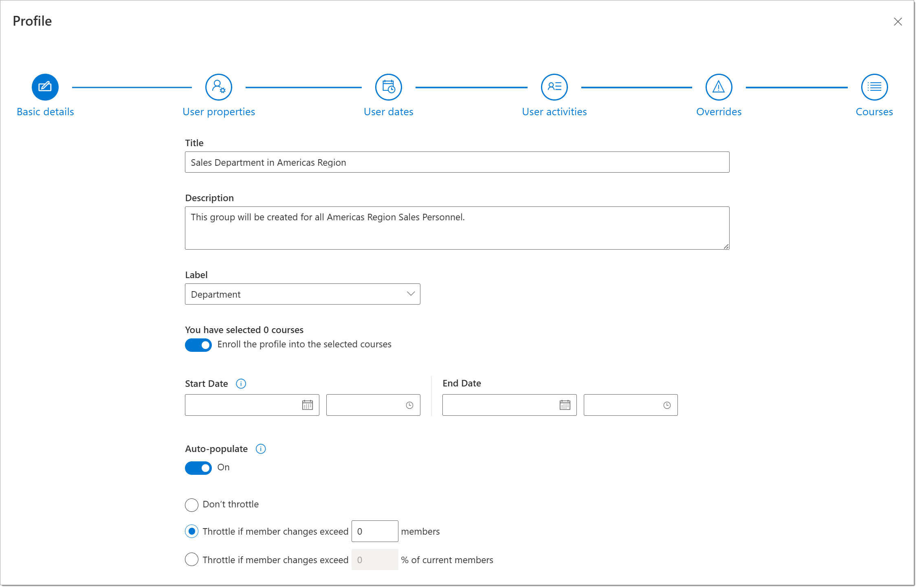The height and width of the screenshot is (588, 917).
Task: Click the Overrides step label
Action: click(719, 112)
